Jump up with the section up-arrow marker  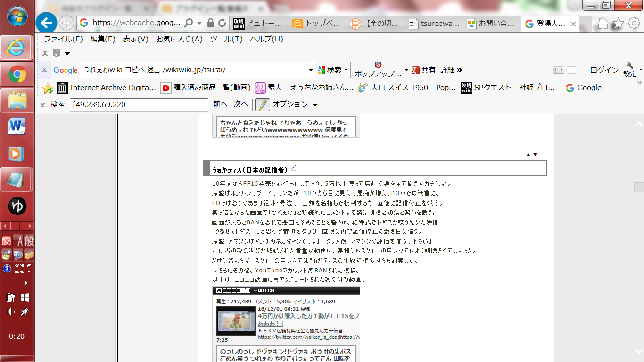click(528, 155)
